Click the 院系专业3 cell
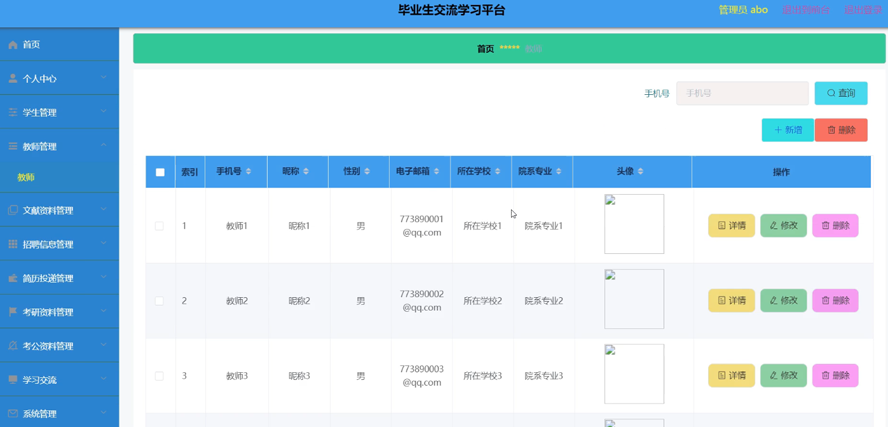The width and height of the screenshot is (888, 427). click(x=544, y=375)
